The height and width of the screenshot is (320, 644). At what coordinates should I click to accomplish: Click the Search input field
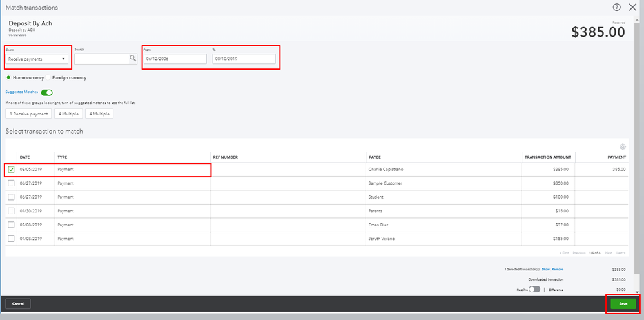pyautogui.click(x=102, y=59)
